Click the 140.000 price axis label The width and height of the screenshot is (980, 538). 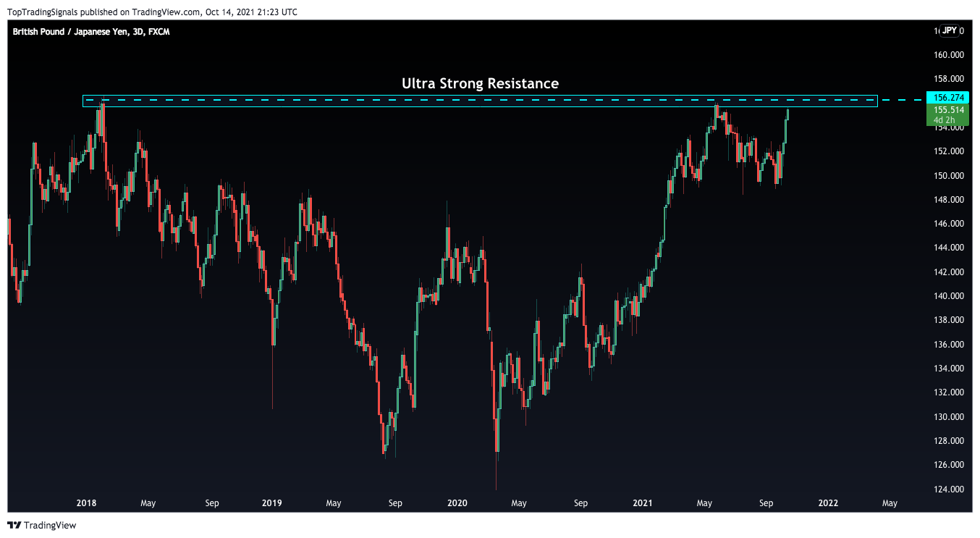[x=948, y=296]
